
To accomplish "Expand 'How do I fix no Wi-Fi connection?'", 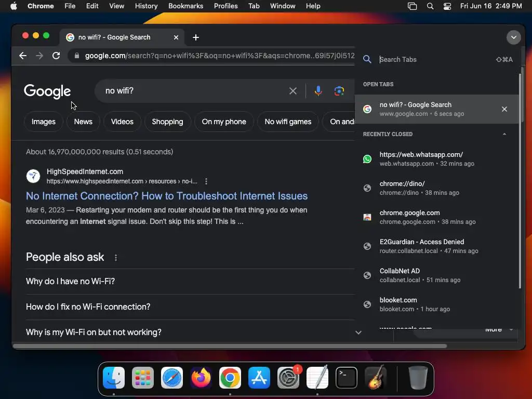I will click(x=190, y=307).
